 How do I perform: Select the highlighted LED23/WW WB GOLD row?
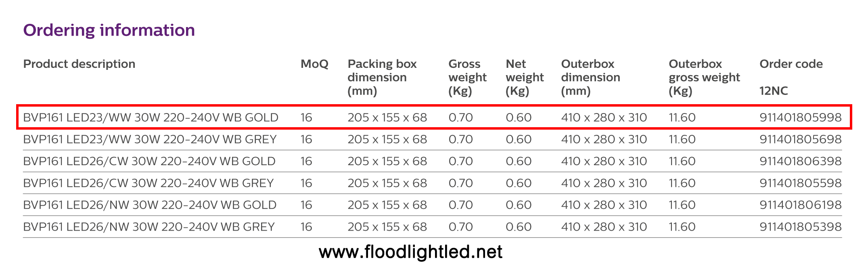tap(434, 117)
